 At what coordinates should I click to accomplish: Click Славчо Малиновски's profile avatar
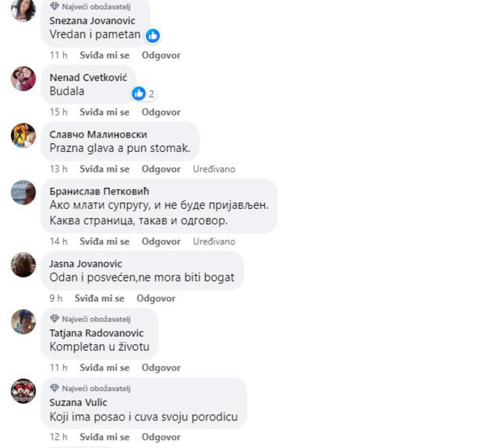point(23,135)
